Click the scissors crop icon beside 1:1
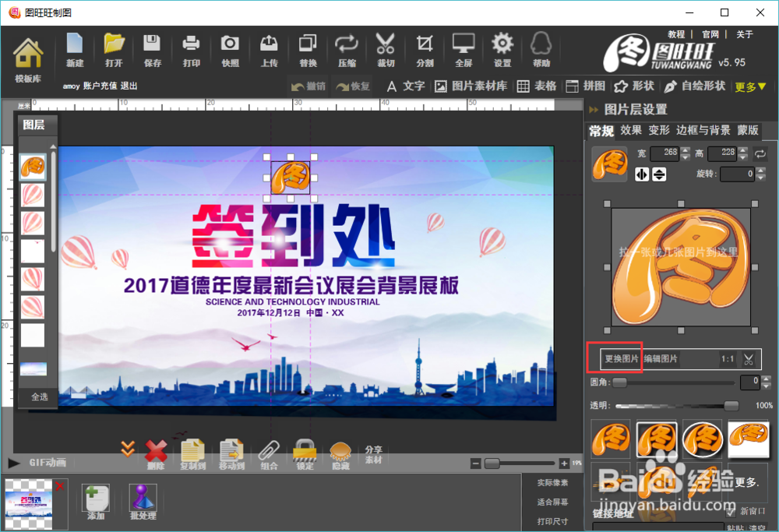 pos(748,359)
